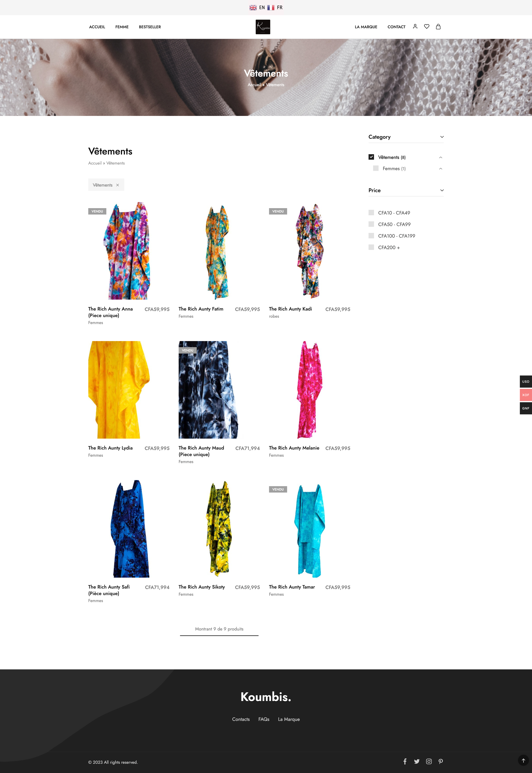This screenshot has height=773, width=532.
Task: Open the Pinterest icon in footer
Action: (x=441, y=761)
